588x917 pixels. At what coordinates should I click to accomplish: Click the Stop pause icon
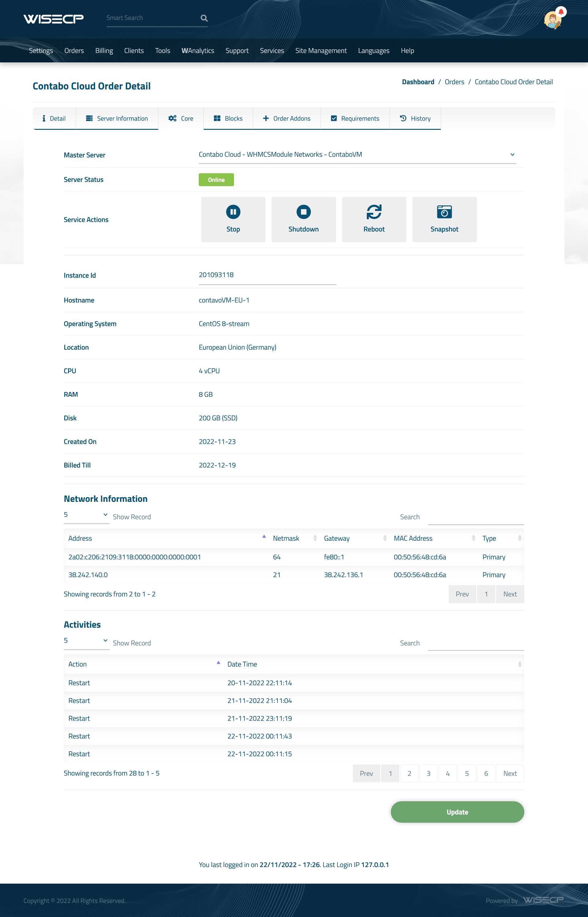[233, 212]
